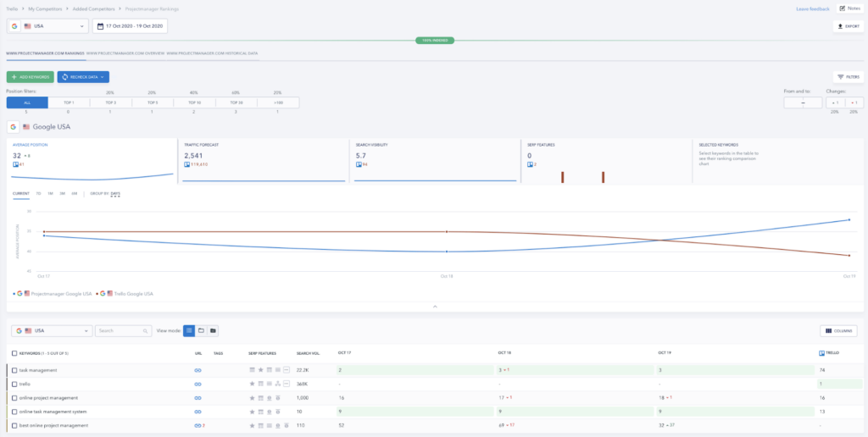Click the Trello icon under Search Visibility
The image size is (868, 437).
pos(359,164)
